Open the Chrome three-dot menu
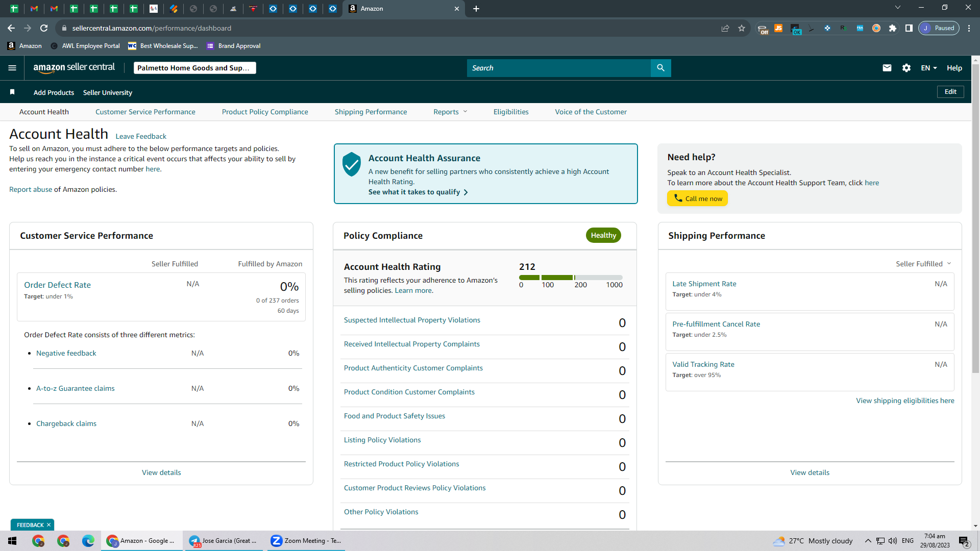Viewport: 980px width, 551px height. pos(969,28)
